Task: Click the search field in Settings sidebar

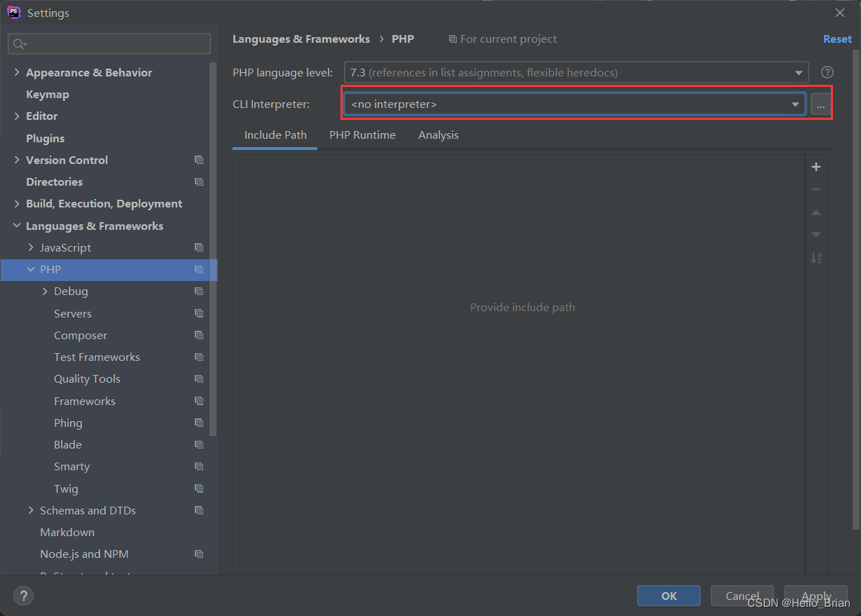Action: 109,43
